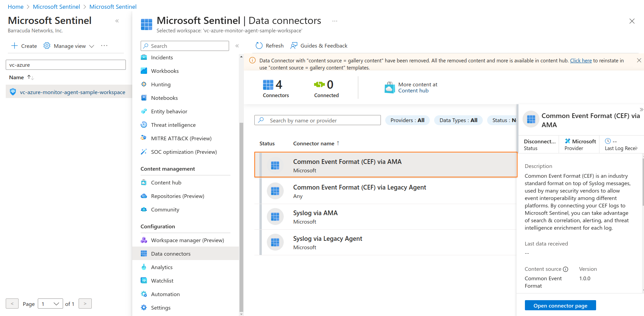Select Common Event Format (CEF) via AMA row

coord(386,165)
